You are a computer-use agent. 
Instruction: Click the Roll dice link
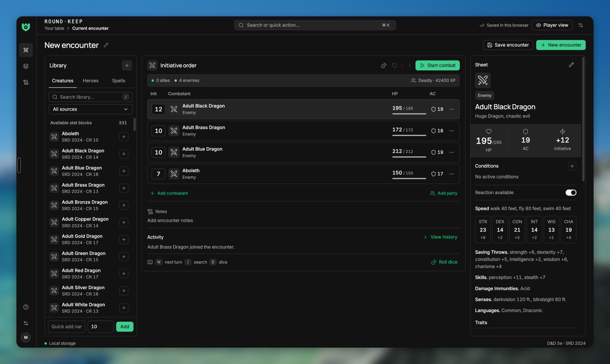(444, 262)
